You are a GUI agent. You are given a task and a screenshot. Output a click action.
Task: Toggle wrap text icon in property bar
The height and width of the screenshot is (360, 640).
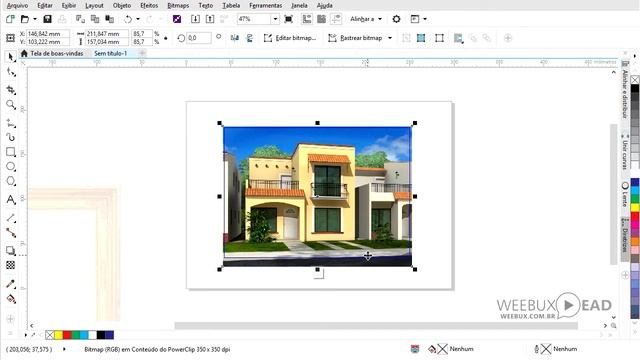(x=458, y=38)
